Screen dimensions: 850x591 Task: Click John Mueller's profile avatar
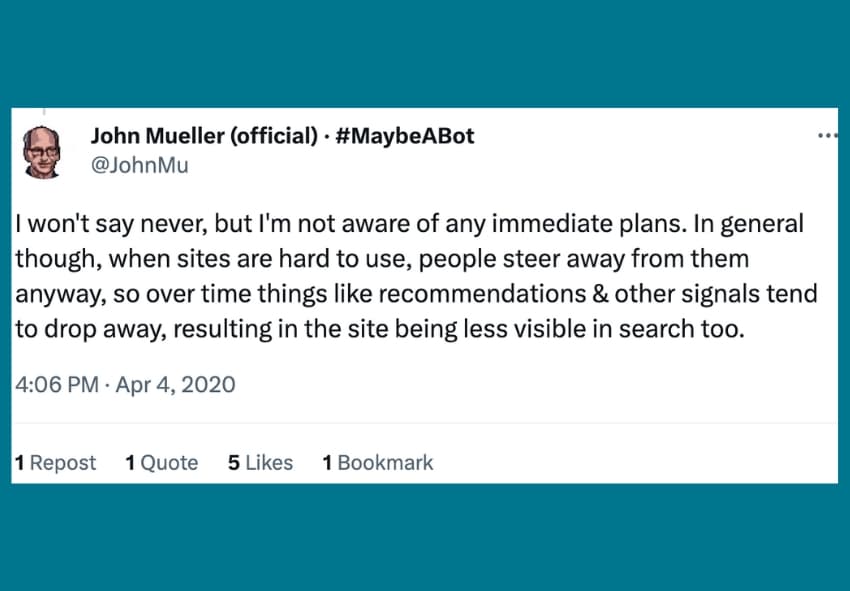pyautogui.click(x=43, y=151)
